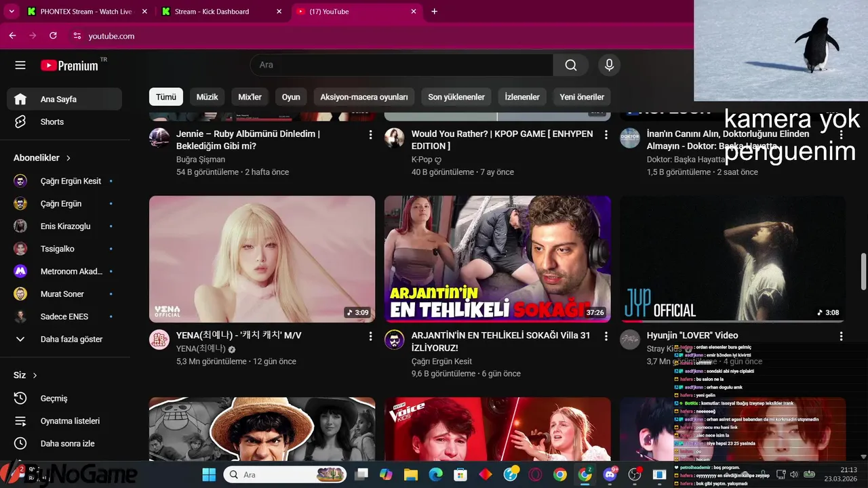
Task: Open Ana Sayfa in the sidebar
Action: (x=64, y=99)
